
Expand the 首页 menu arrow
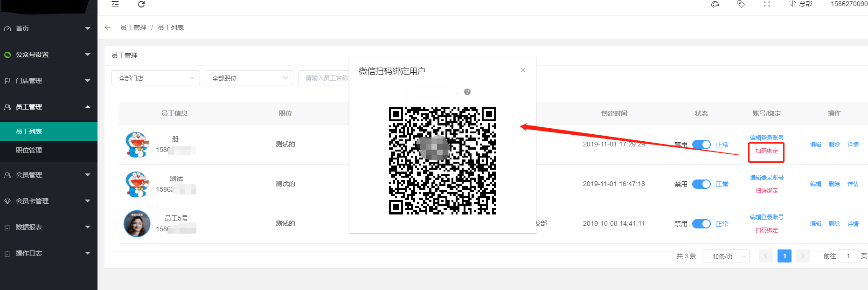pos(88,28)
